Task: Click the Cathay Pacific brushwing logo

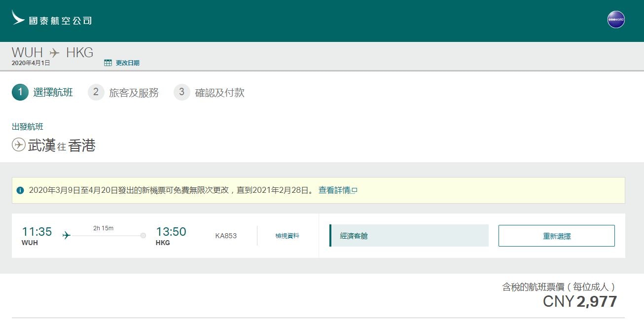Action: point(18,18)
